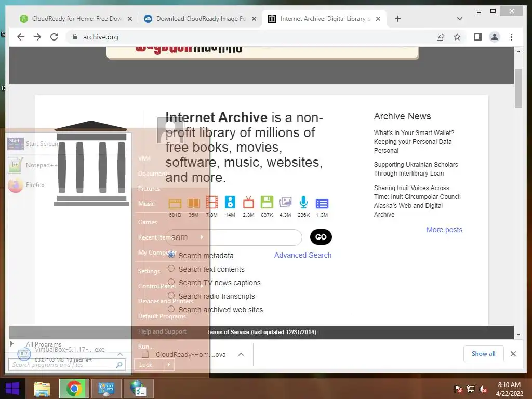532x399 pixels.
Task: Click the page vertical scrollbar thumb
Action: coord(518,88)
